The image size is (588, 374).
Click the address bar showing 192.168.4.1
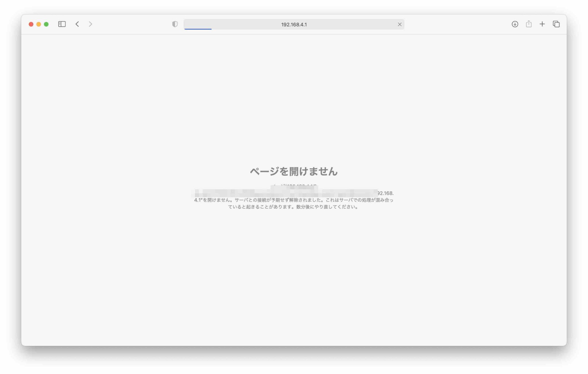click(294, 24)
